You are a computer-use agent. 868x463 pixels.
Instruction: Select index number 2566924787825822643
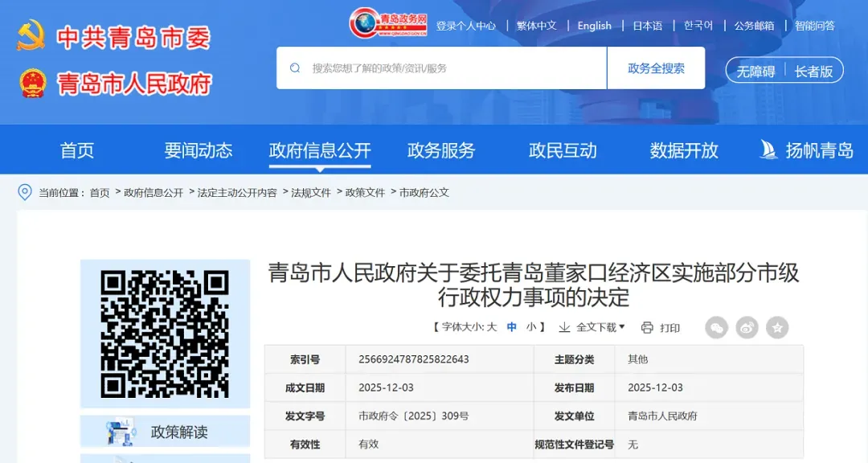[414, 359]
